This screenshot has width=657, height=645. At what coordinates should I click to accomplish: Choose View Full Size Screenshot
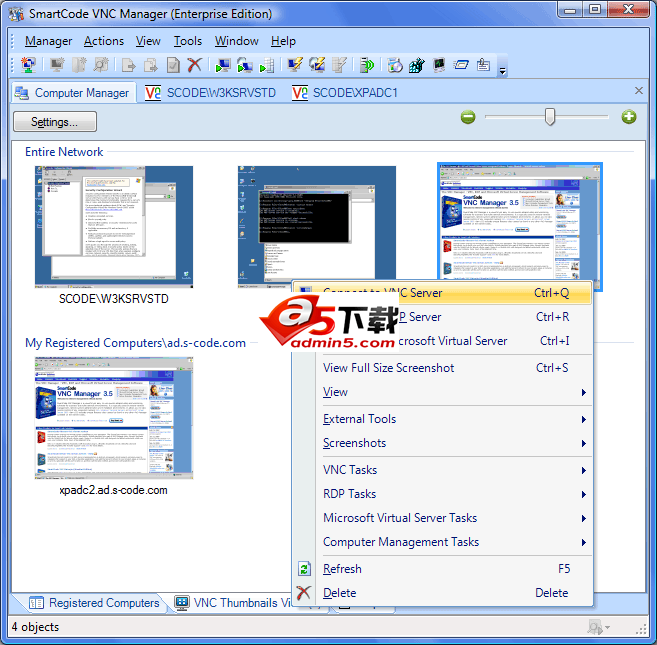[x=442, y=368]
